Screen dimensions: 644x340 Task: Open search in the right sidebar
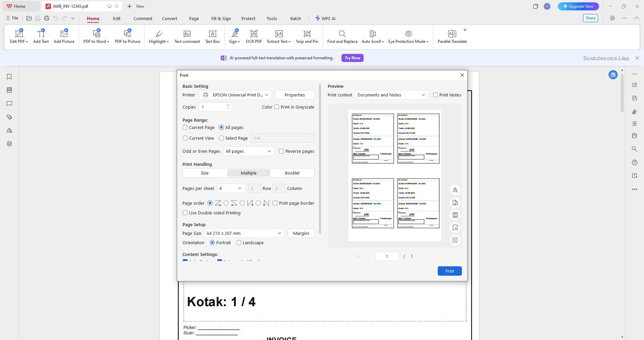[x=635, y=149]
